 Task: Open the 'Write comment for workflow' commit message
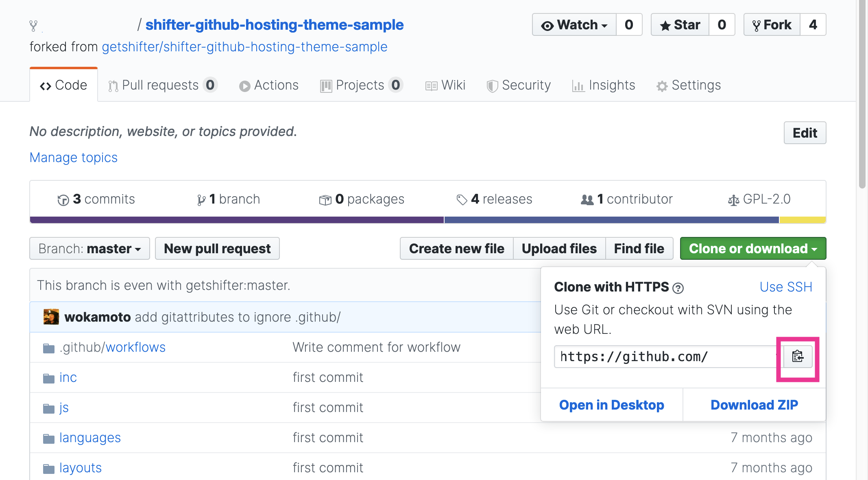coord(377,347)
